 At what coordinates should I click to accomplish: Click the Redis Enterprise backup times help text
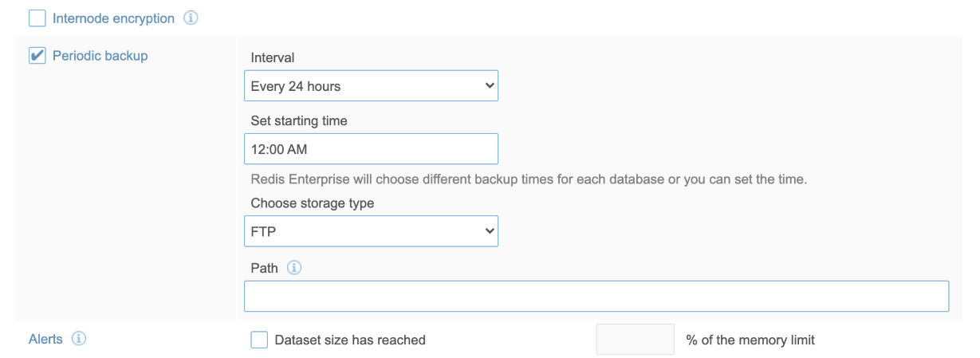pos(528,179)
